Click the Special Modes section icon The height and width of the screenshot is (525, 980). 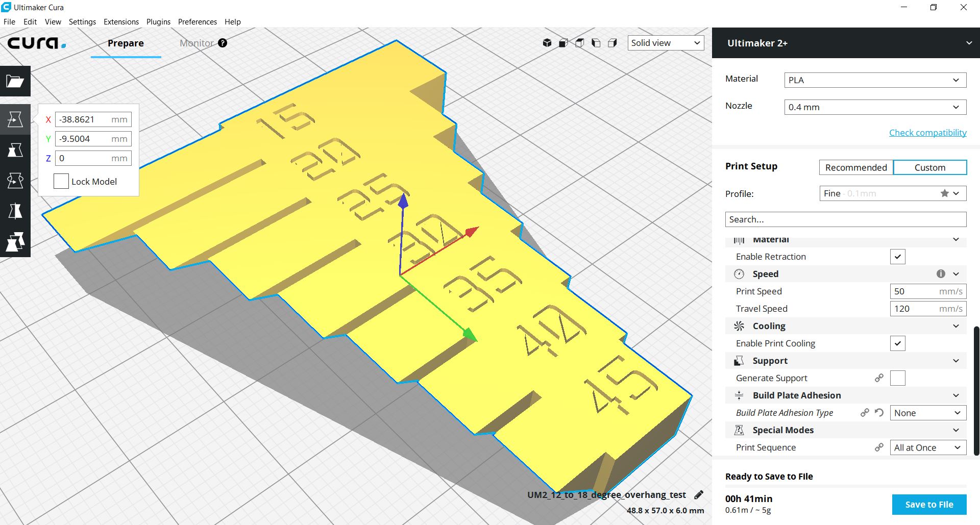pyautogui.click(x=739, y=430)
